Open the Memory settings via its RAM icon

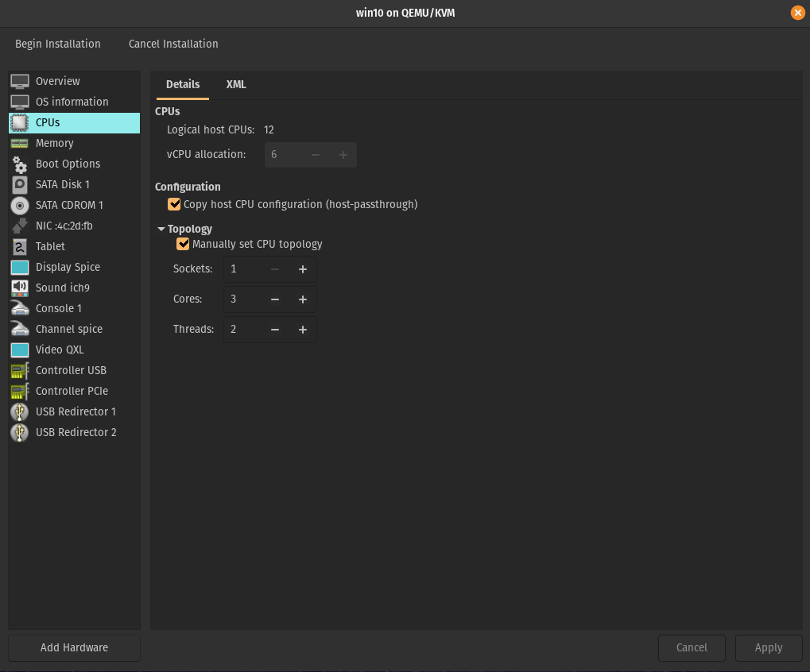[19, 143]
